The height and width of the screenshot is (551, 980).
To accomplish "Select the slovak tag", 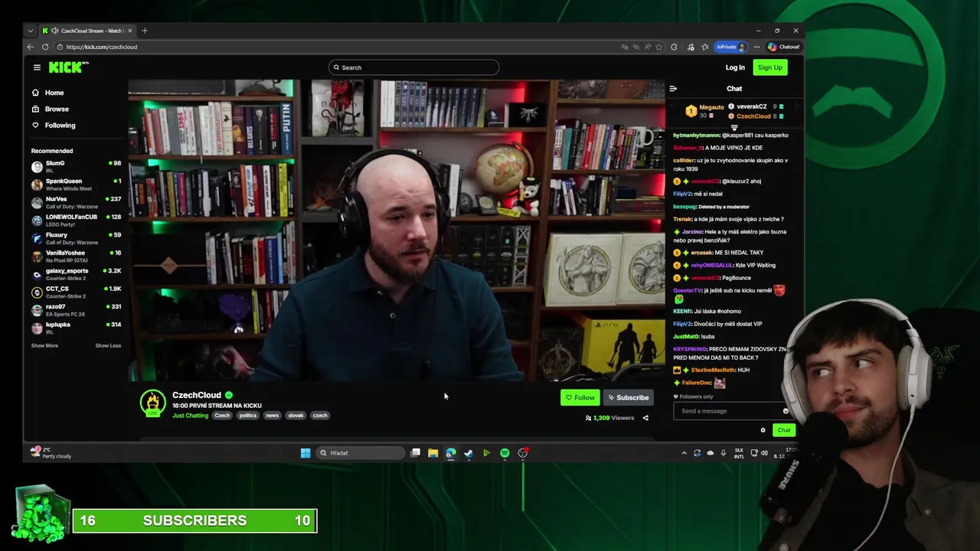I will point(296,416).
